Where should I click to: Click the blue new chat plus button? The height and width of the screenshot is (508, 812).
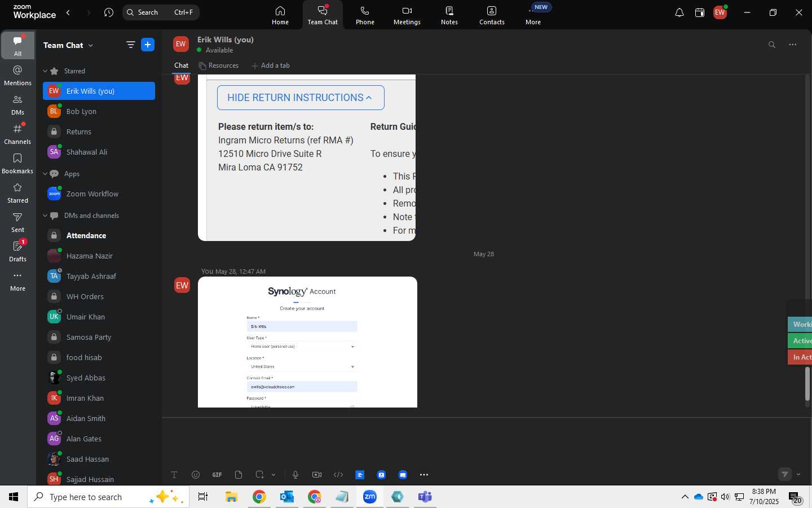148,45
